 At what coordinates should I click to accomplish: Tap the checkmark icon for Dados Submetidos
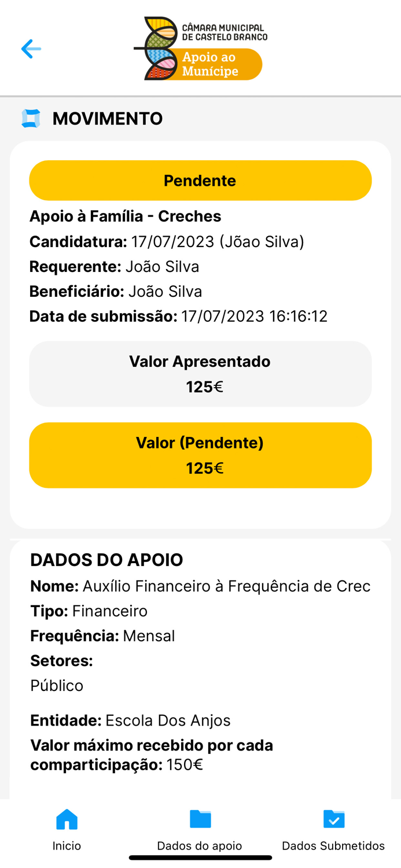[334, 819]
